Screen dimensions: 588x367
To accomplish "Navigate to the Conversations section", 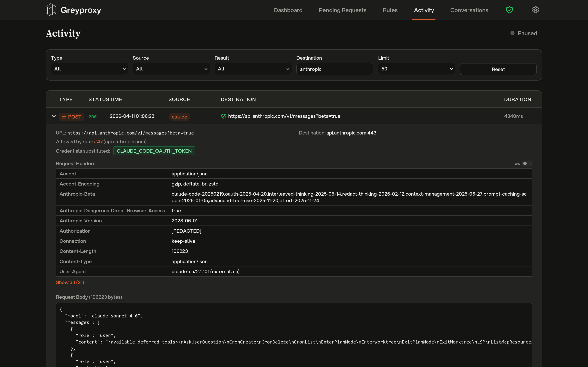I will point(469,10).
